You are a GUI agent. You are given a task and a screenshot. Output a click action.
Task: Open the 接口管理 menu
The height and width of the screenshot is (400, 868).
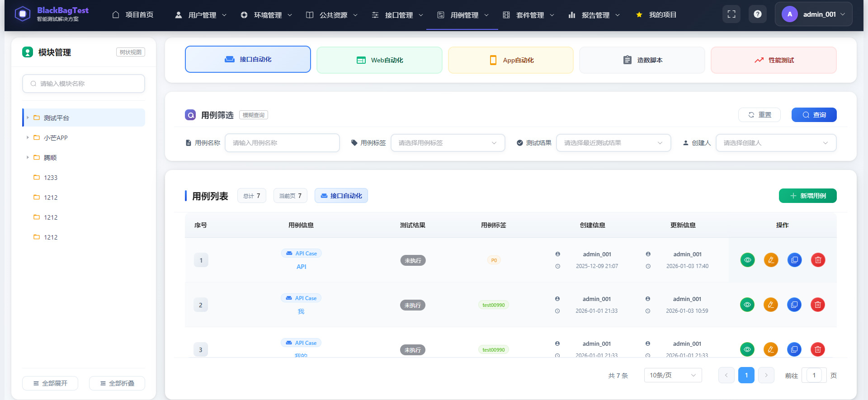(x=397, y=15)
